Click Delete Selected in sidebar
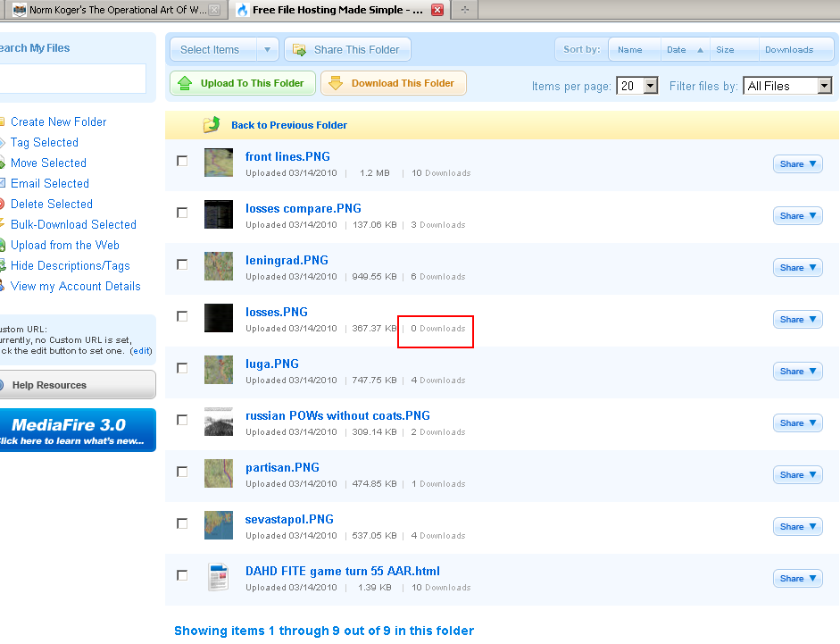This screenshot has width=840, height=644. [52, 204]
